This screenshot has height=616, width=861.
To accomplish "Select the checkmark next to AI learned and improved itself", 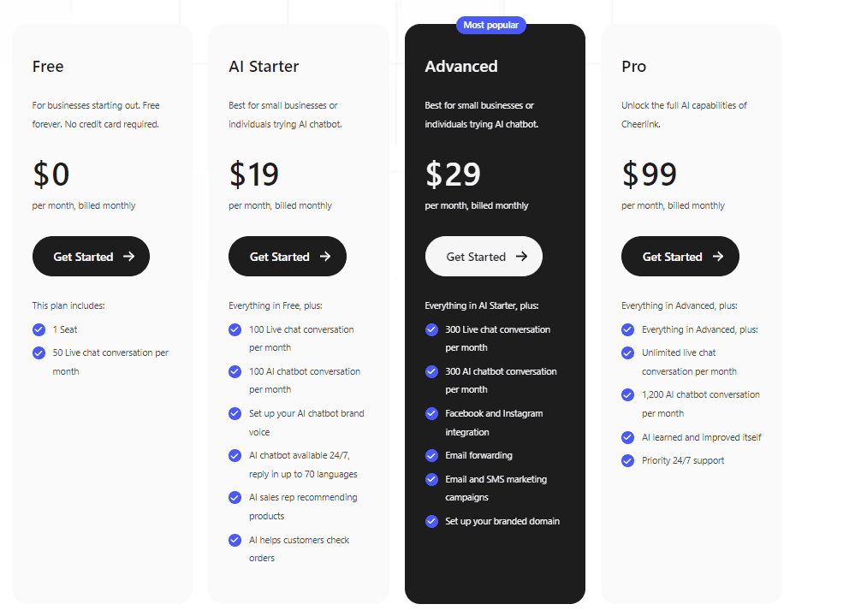I will point(627,437).
